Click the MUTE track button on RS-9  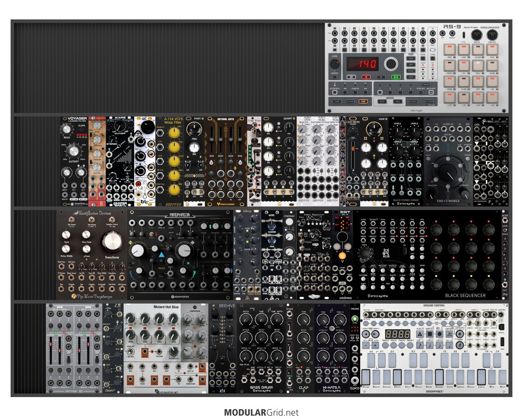pyautogui.click(x=382, y=101)
